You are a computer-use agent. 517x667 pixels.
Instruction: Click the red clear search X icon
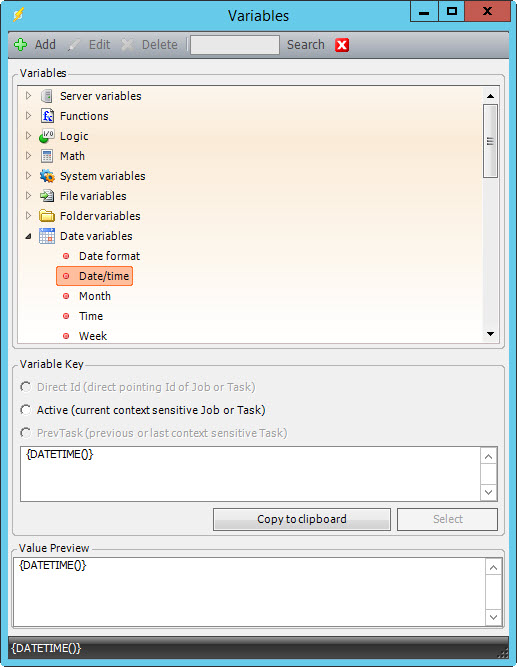(x=342, y=45)
